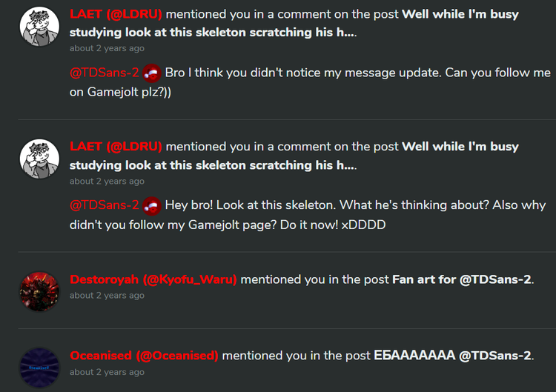Screen dimensions: 556x392
Task: Visit the Oceanised (@Oceanised) profile link
Action: click(145, 356)
